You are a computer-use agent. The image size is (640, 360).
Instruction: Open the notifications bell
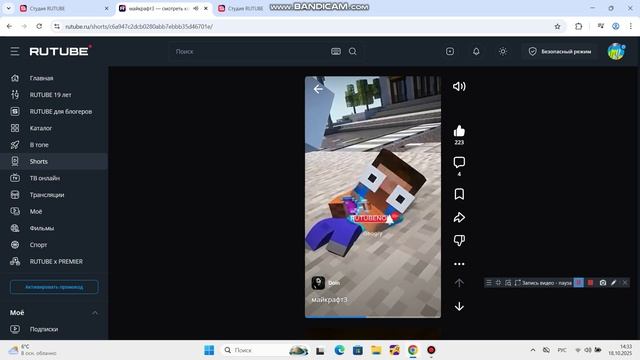[476, 51]
